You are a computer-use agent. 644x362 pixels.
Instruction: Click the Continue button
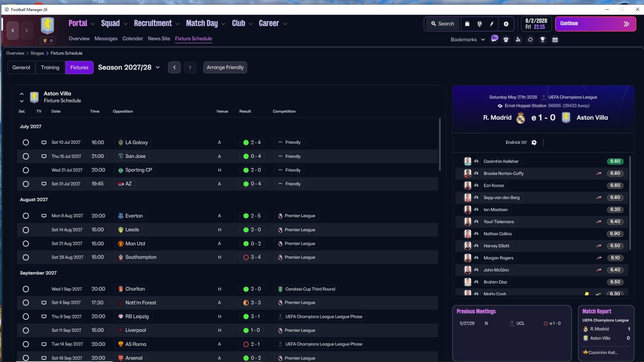point(595,24)
